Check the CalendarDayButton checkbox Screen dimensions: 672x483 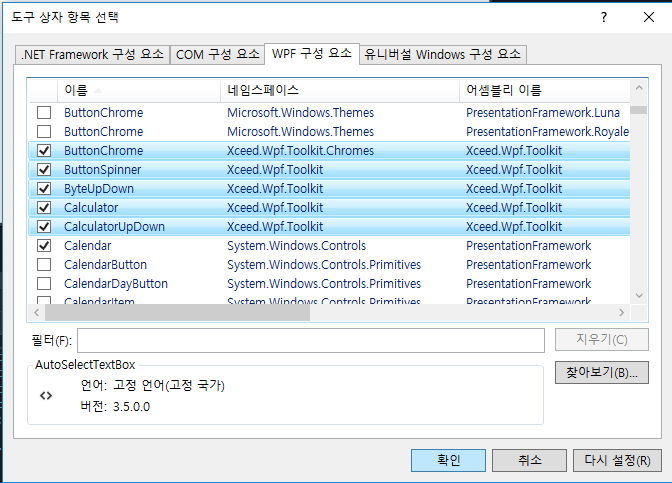44,283
